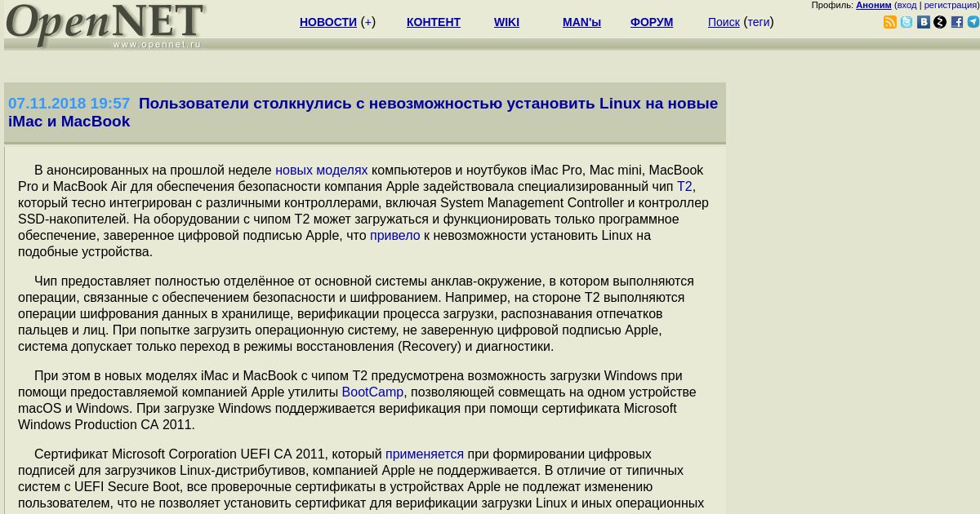Click the Аноним profile link
980x514 pixels.
click(874, 5)
